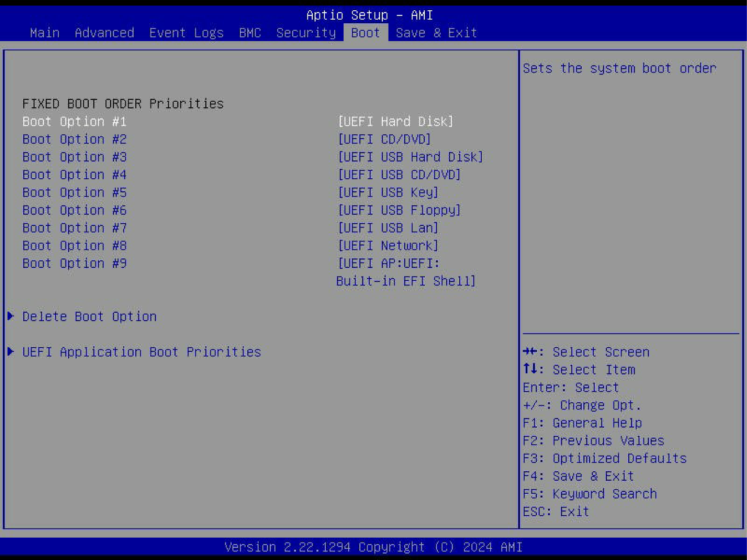
Task: Click 'F3: Optimized Defaults' hint
Action: [x=605, y=458]
